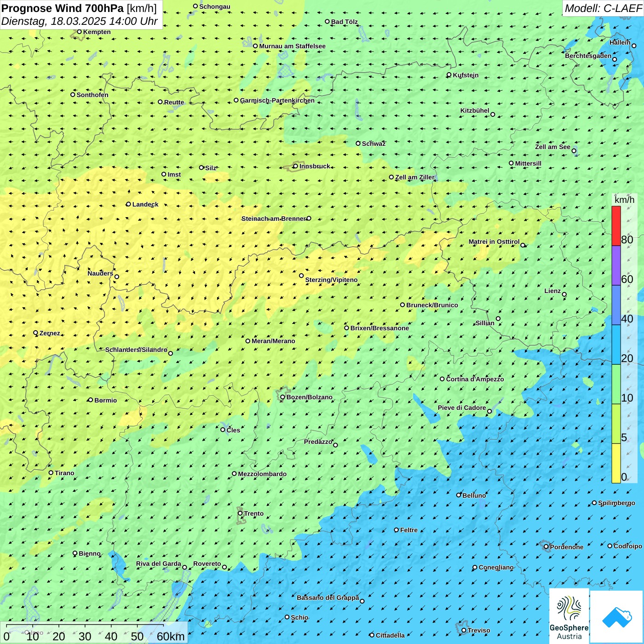This screenshot has height=644, width=644.
Task: Click the Garmisch-Partenkirchen label
Action: click(x=277, y=100)
